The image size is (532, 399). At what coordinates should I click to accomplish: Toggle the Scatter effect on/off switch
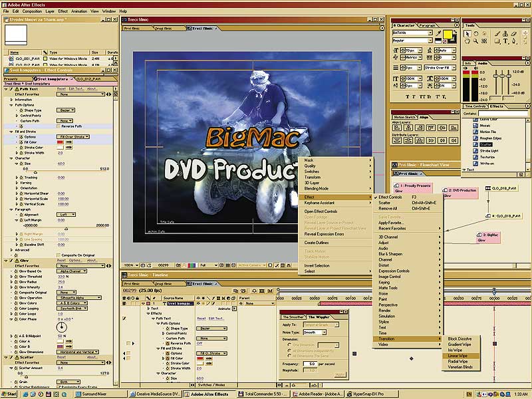point(11,357)
